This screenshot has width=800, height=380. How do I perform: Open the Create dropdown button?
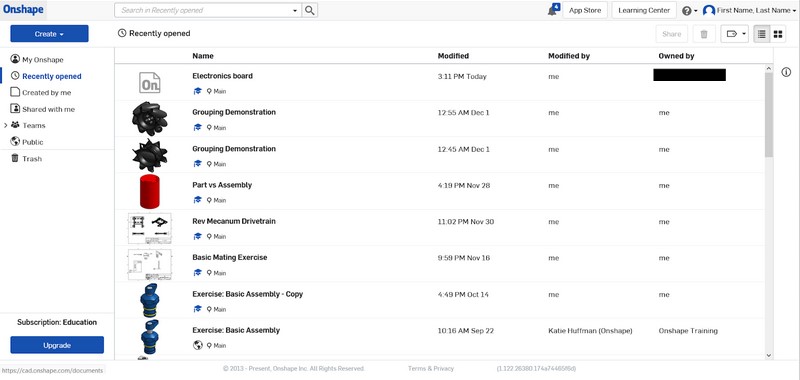(x=49, y=34)
